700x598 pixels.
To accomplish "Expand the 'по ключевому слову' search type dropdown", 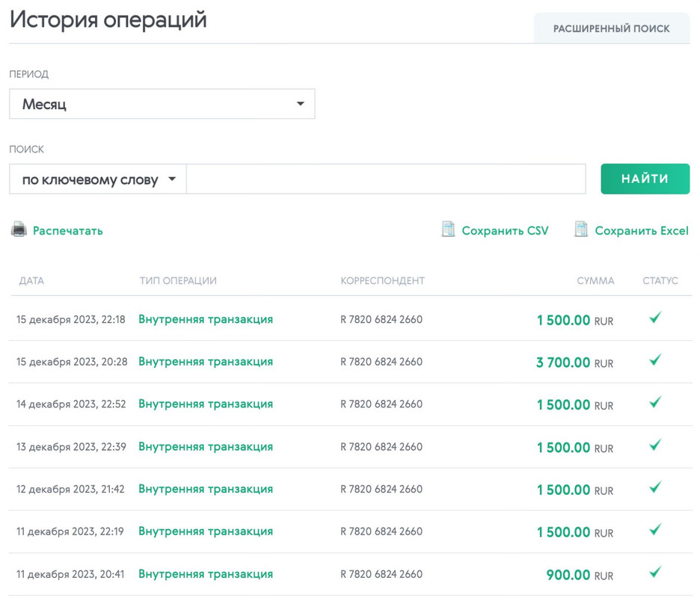I will coord(98,179).
